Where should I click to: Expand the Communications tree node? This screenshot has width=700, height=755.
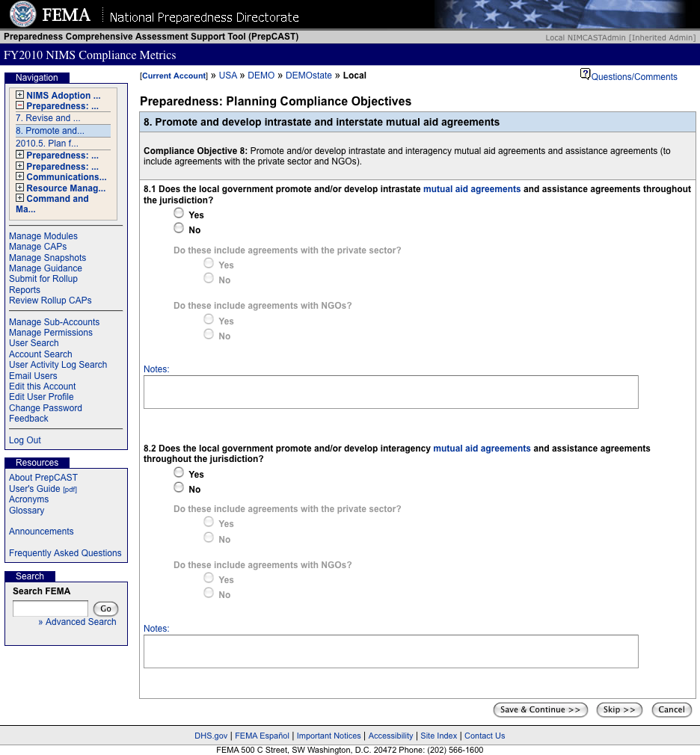point(19,176)
